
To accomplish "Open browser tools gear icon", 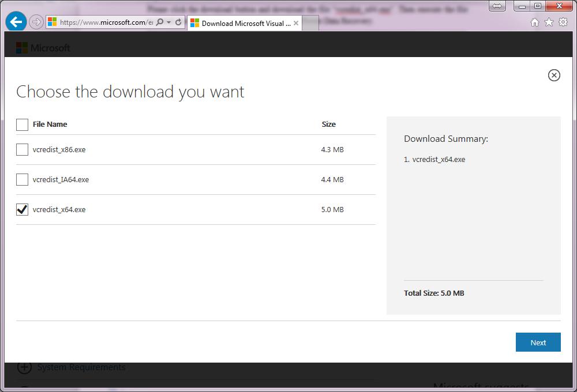I will [x=563, y=22].
